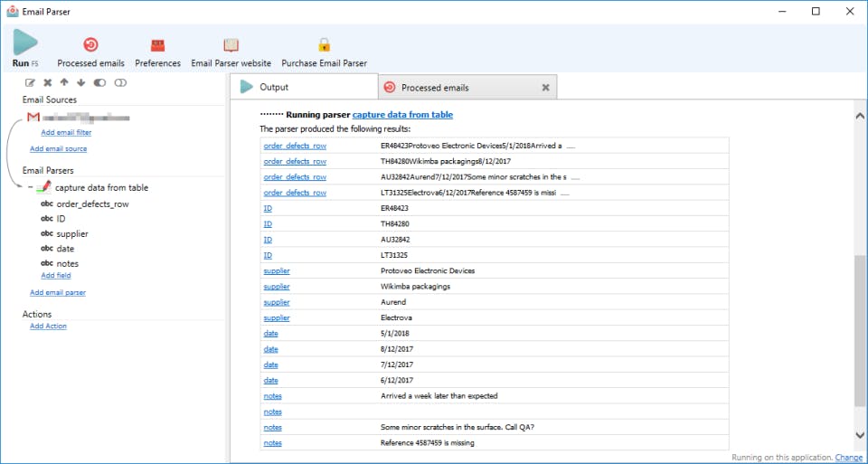The width and height of the screenshot is (868, 464).
Task: Select the order_defects_row field in sidebar
Action: [x=92, y=204]
